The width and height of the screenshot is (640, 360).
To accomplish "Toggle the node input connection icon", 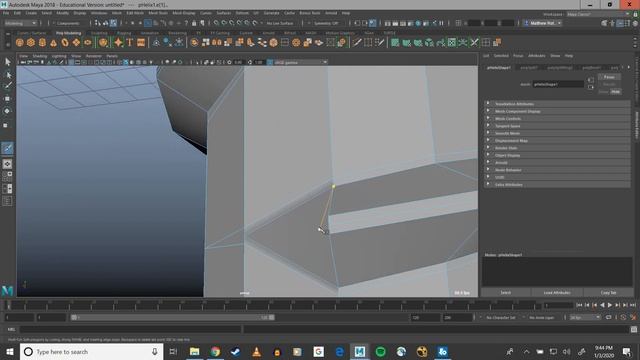I will (x=591, y=80).
